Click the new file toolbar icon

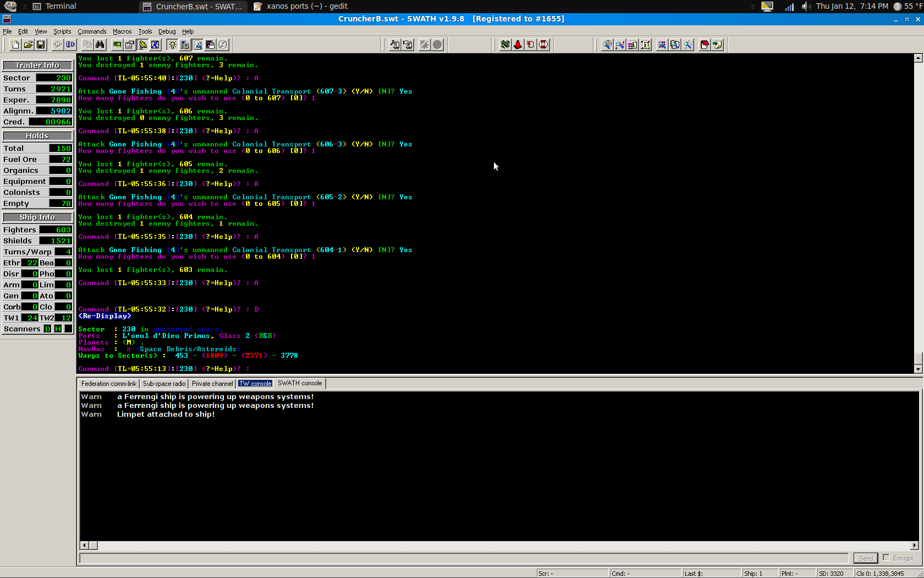15,45
